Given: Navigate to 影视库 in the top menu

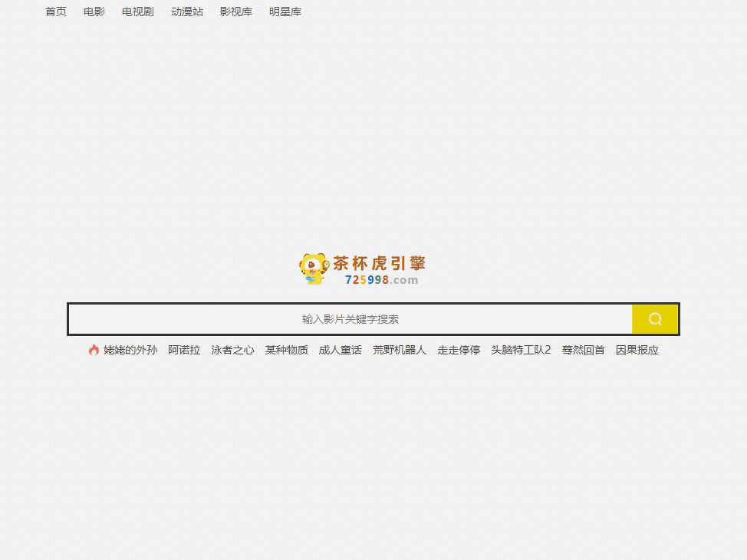Looking at the screenshot, I should coord(236,12).
